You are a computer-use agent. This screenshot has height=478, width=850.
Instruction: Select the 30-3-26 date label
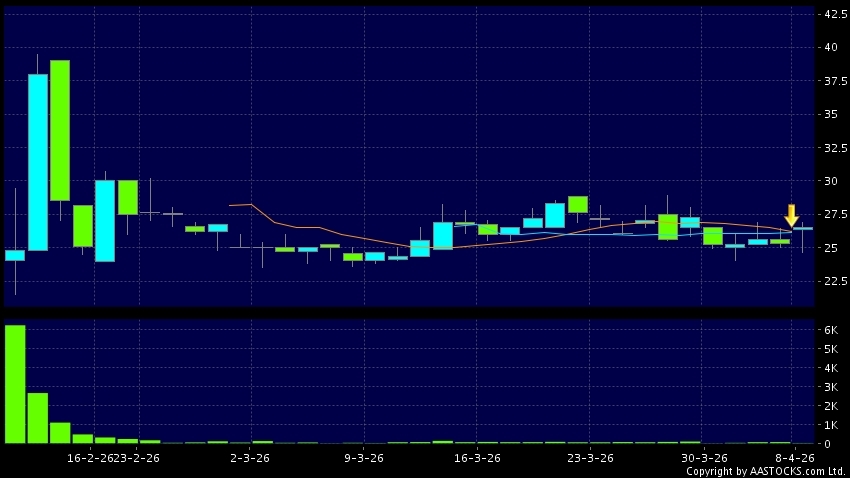coord(703,457)
